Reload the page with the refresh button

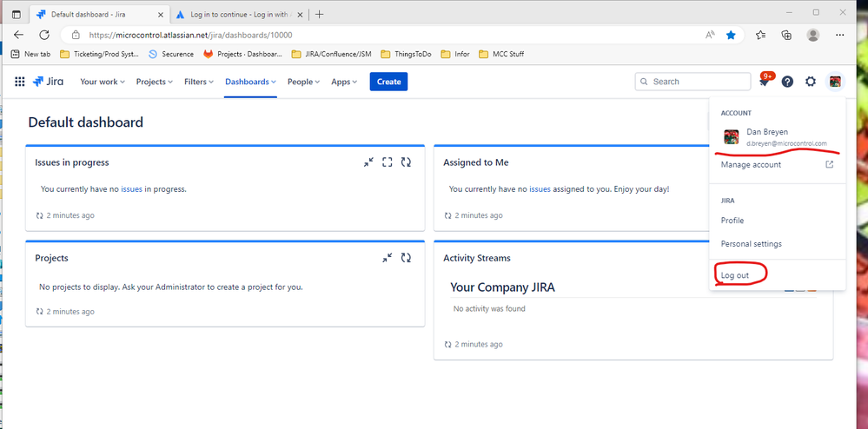click(x=44, y=35)
